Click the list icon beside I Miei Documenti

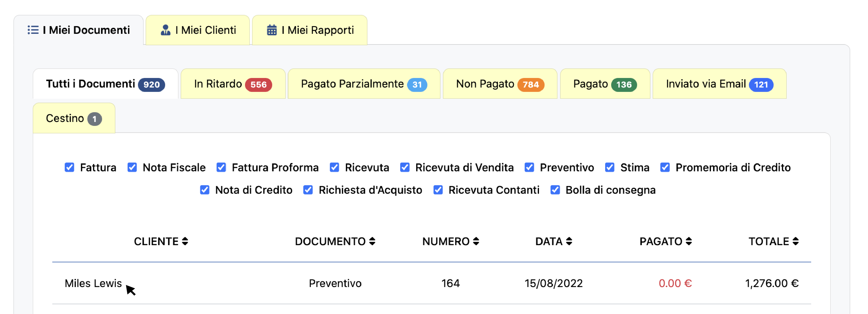(33, 30)
